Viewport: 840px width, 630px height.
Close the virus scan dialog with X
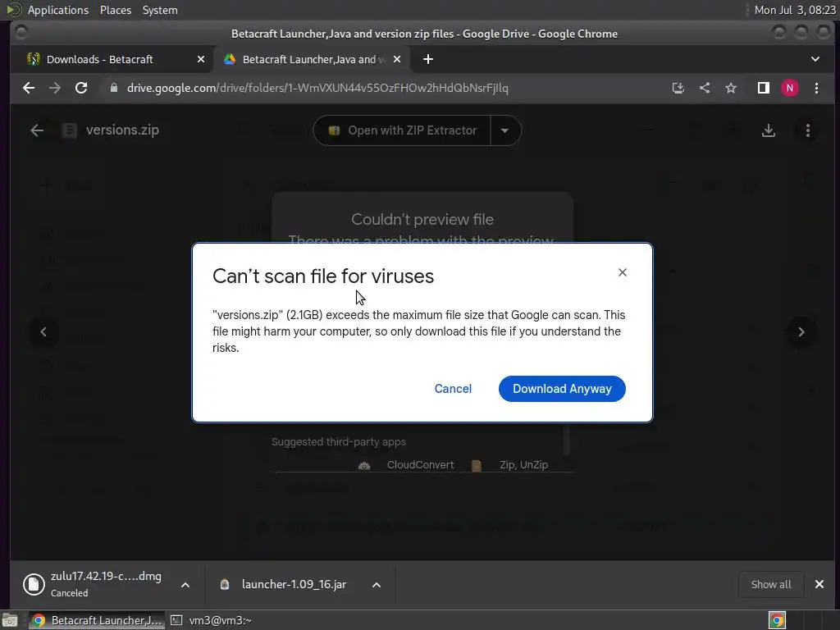[x=623, y=272]
